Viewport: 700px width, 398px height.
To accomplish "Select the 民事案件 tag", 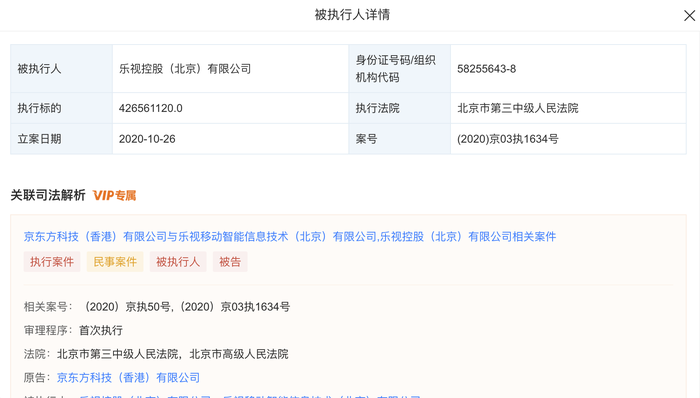I will tap(115, 262).
